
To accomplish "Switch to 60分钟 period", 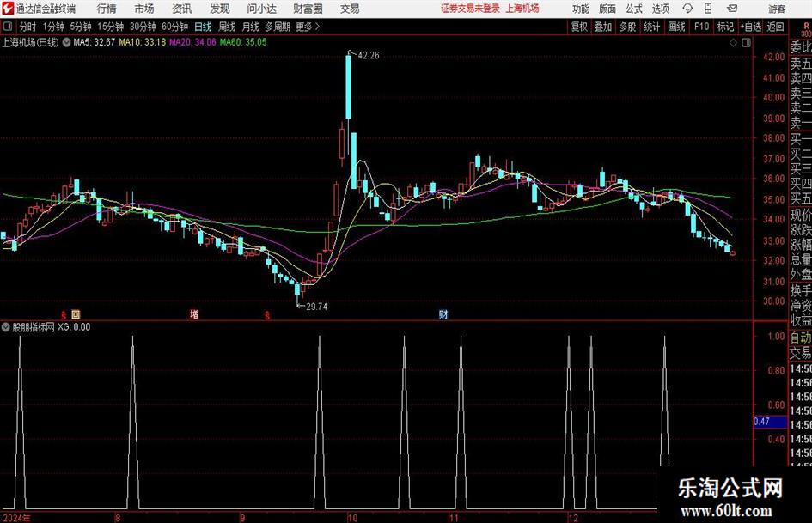I will pos(174,27).
